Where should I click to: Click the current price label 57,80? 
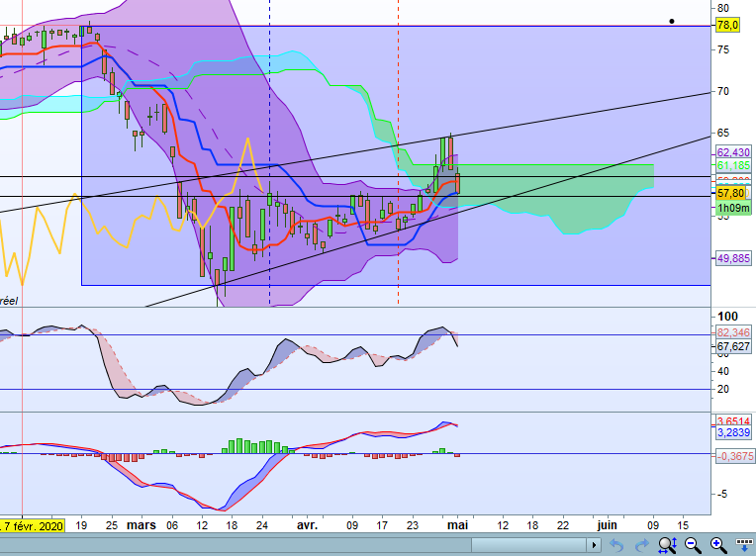pos(730,193)
